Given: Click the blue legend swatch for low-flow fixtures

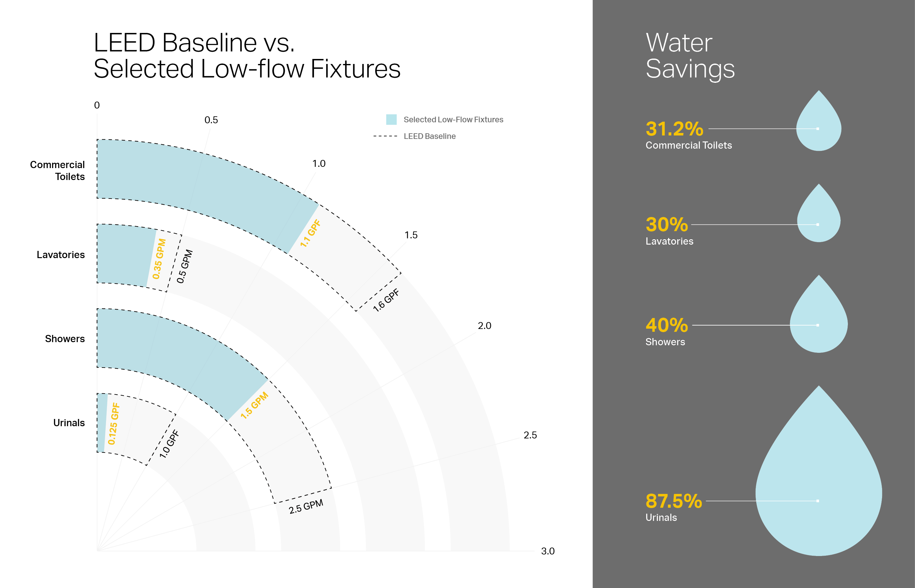Looking at the screenshot, I should (x=391, y=119).
